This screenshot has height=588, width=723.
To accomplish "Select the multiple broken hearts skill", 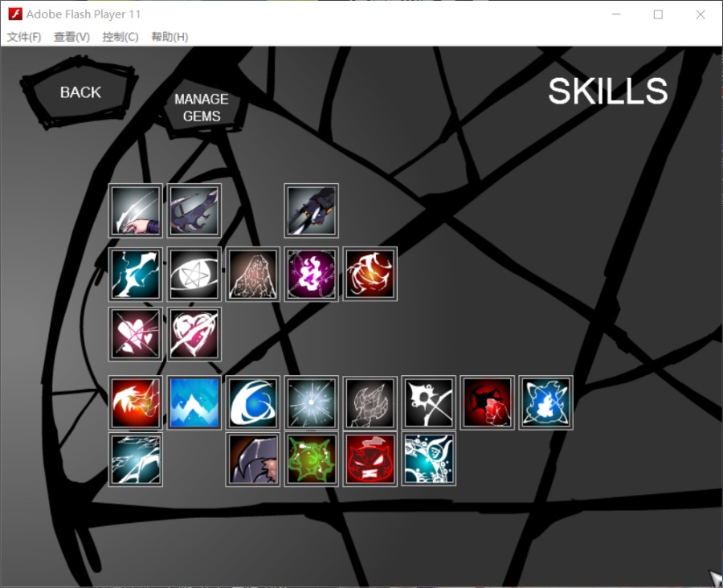I will [x=136, y=334].
